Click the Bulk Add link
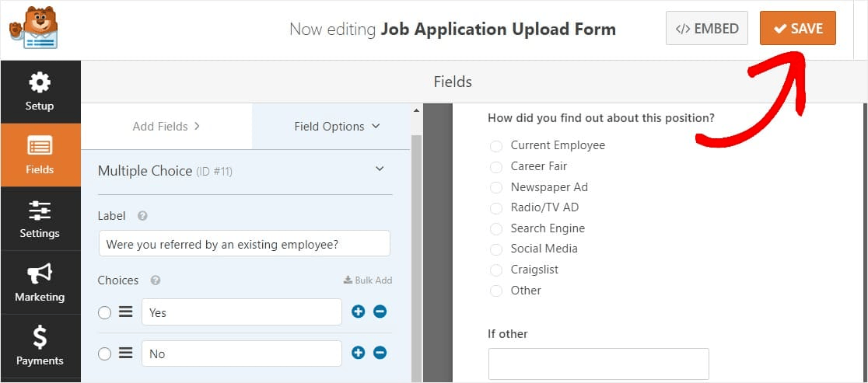The image size is (868, 383). tap(368, 280)
